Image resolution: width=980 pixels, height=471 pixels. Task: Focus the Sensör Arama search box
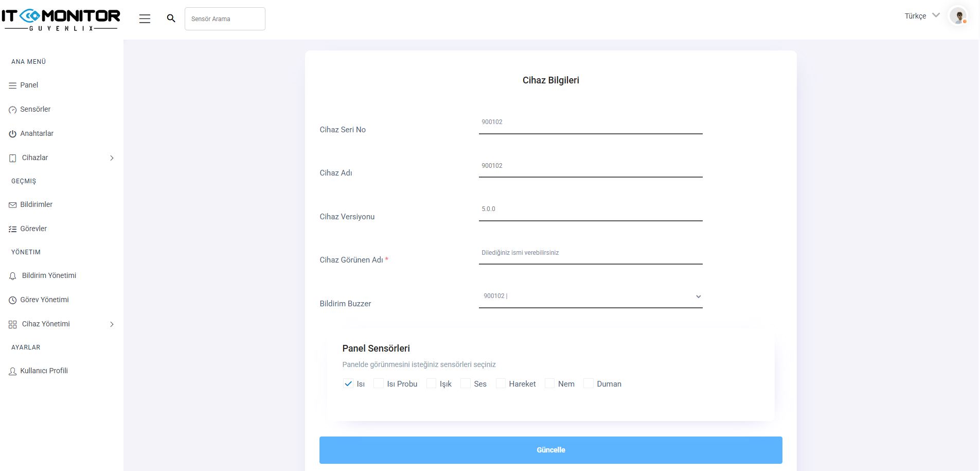pos(225,19)
